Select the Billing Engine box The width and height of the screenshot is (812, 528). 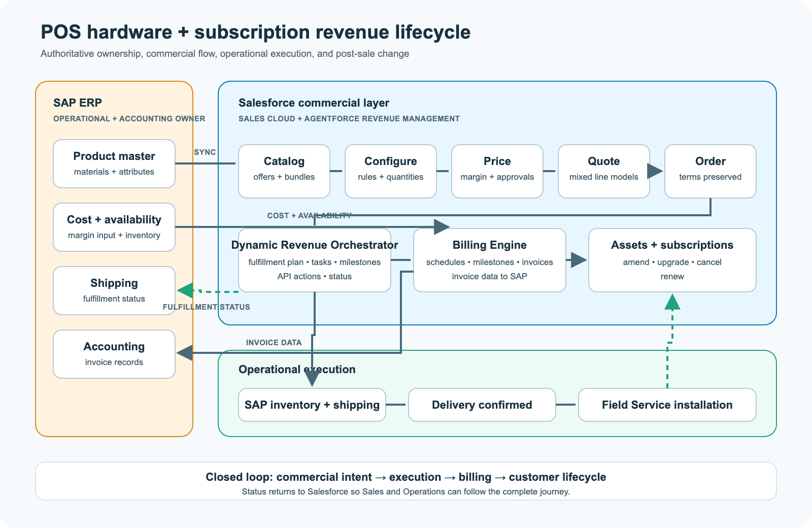pos(490,260)
